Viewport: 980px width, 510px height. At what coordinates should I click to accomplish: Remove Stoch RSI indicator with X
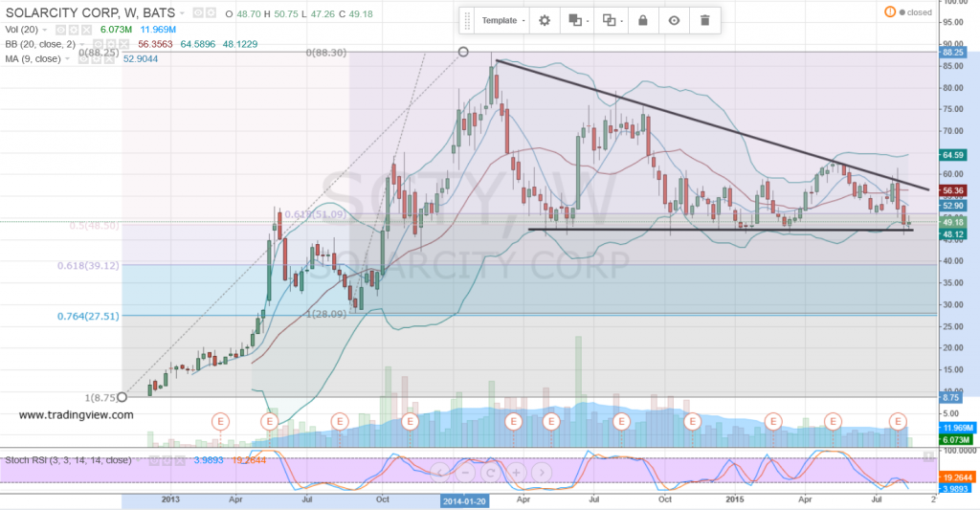[x=181, y=460]
